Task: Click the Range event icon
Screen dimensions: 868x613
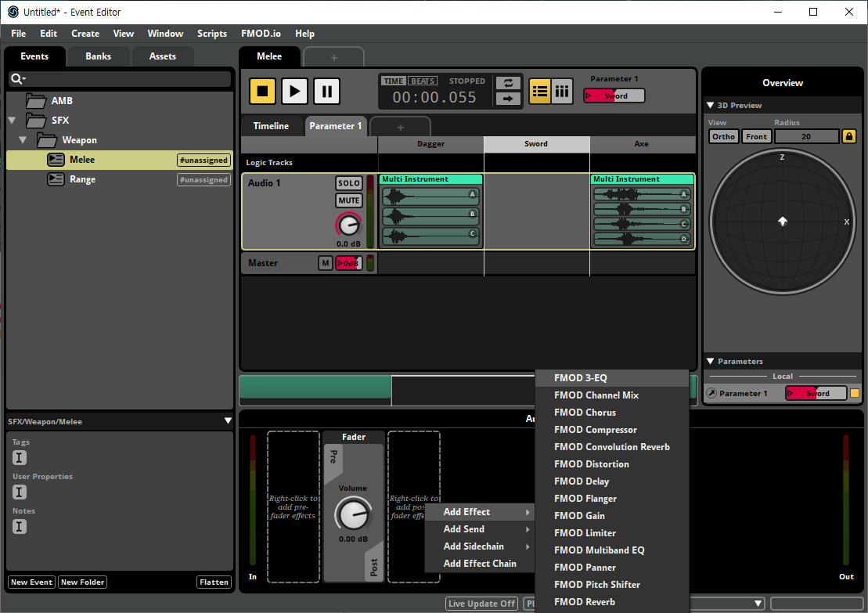Action: (x=56, y=179)
